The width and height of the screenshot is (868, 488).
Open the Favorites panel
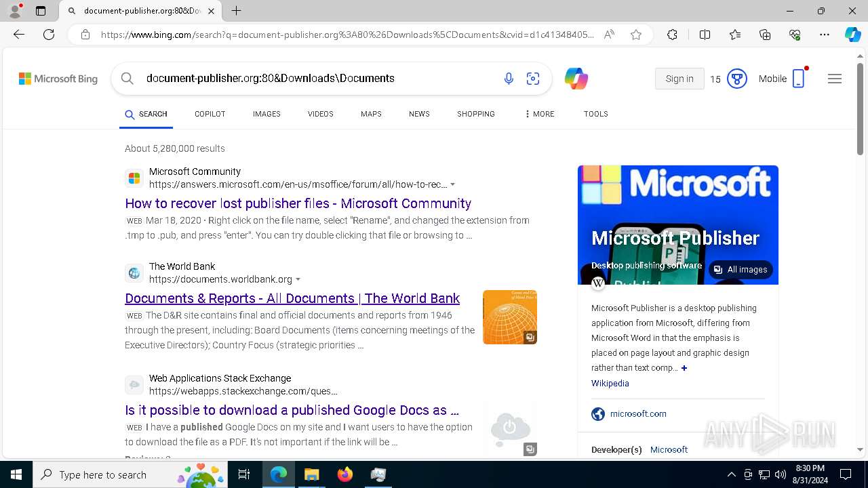pyautogui.click(x=735, y=35)
